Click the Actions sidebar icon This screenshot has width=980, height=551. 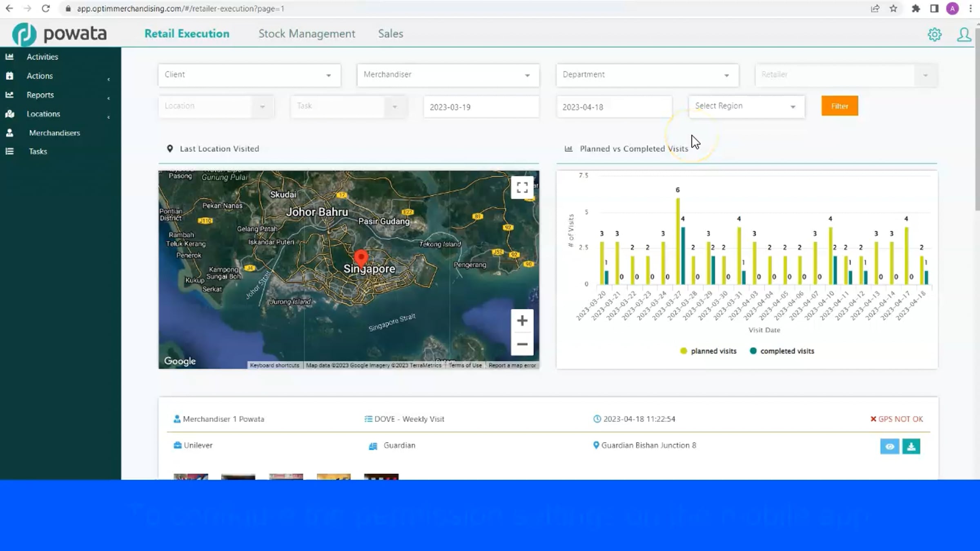(9, 76)
